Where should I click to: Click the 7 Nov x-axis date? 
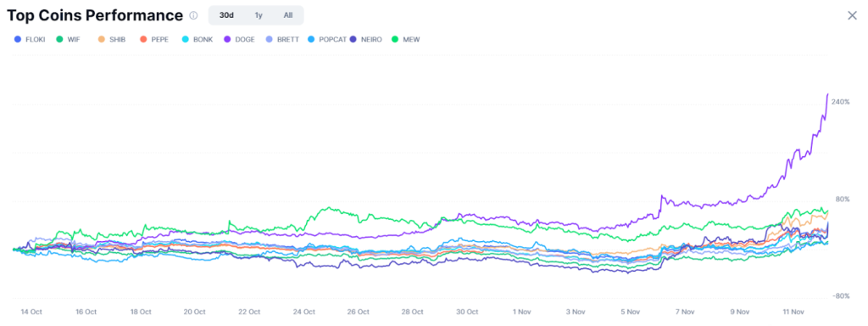pos(685,312)
